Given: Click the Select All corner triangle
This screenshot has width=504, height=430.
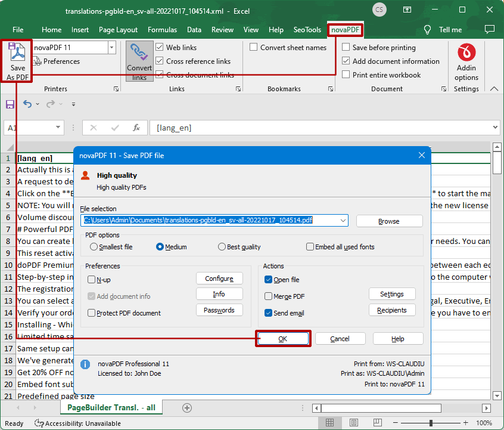Looking at the screenshot, I should coord(10,147).
